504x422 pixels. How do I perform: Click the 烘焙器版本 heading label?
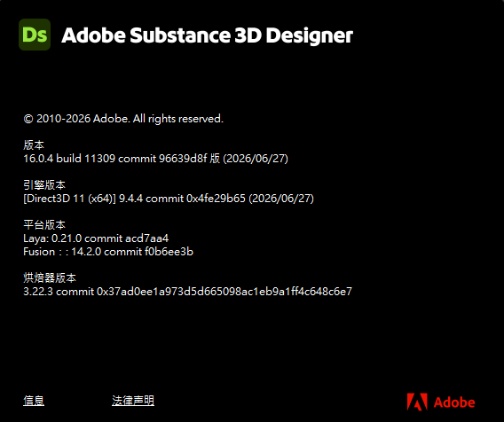point(50,277)
